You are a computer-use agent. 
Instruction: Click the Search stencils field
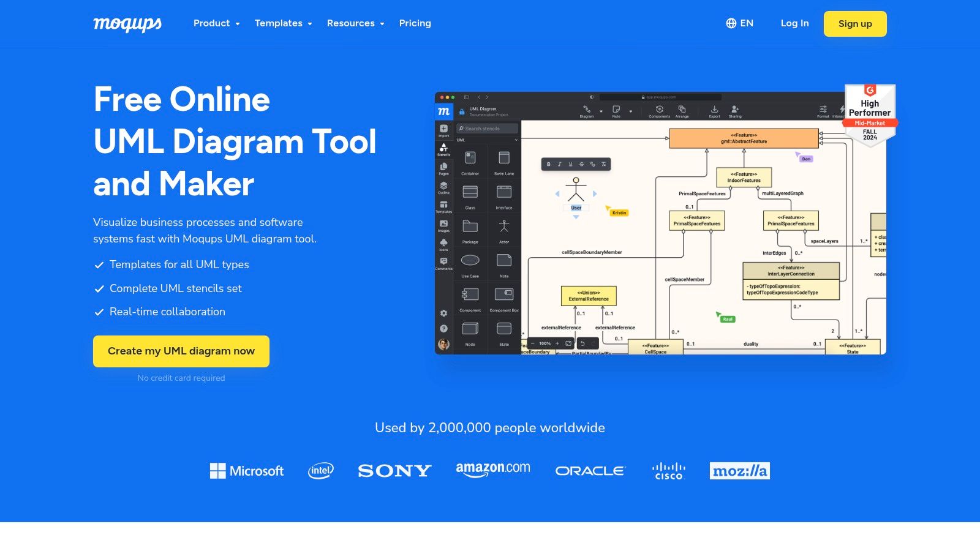pos(488,129)
